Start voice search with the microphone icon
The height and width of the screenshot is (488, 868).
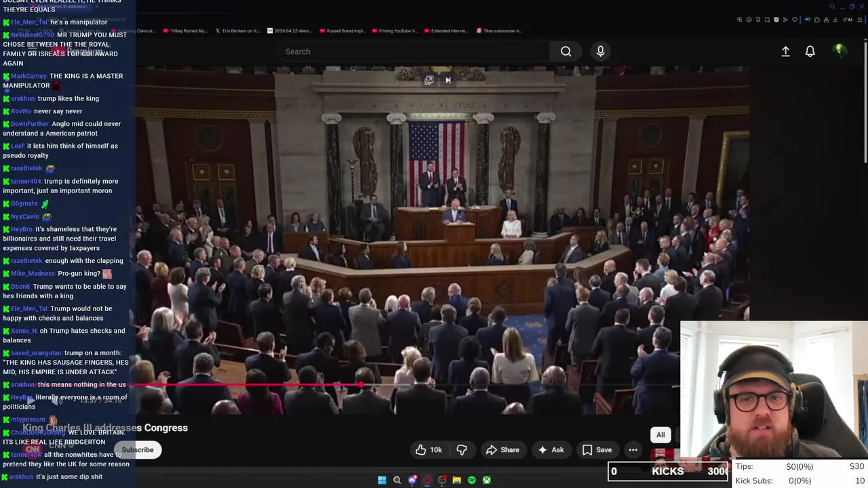(x=600, y=52)
